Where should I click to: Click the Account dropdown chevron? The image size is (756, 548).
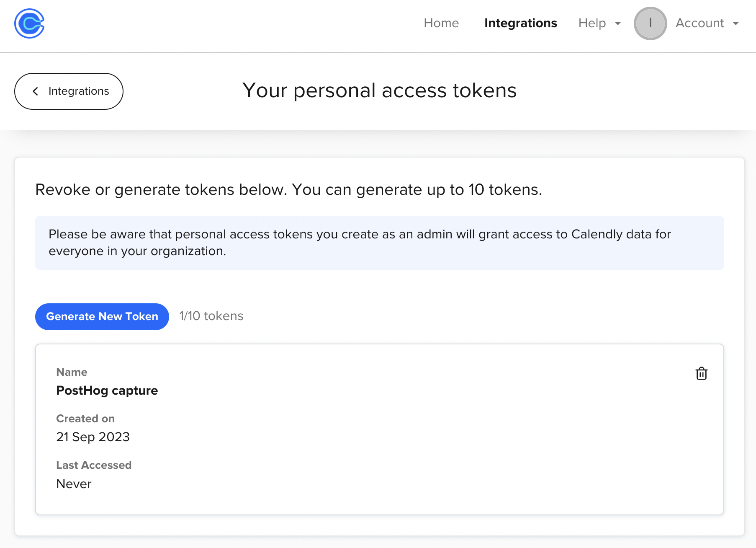tap(736, 24)
